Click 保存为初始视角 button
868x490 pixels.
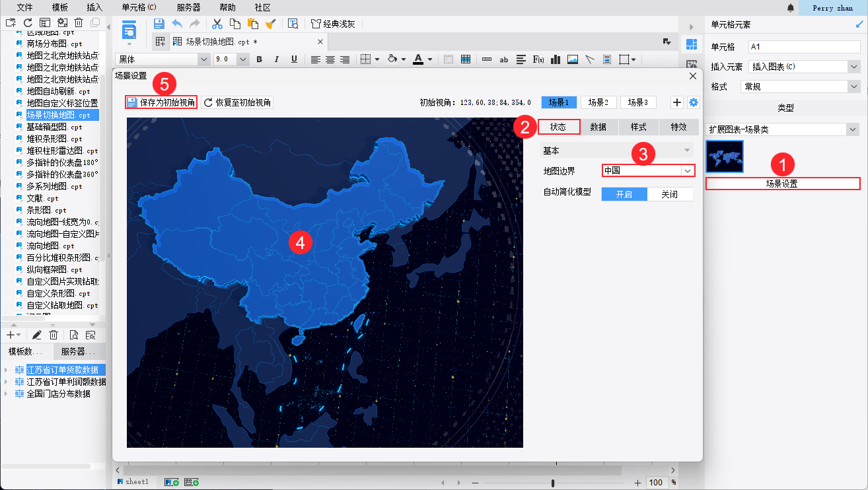pos(161,102)
